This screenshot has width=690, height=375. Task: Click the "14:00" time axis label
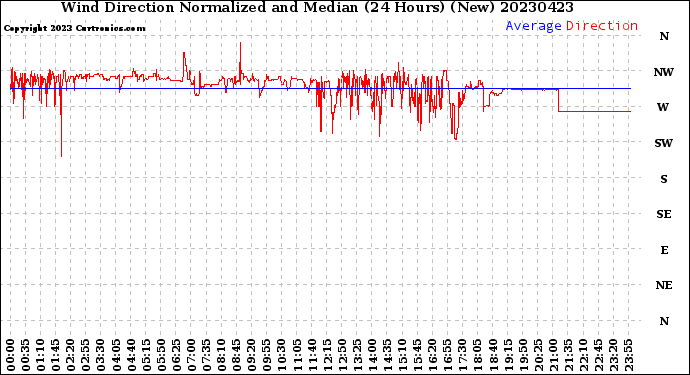coord(372,355)
